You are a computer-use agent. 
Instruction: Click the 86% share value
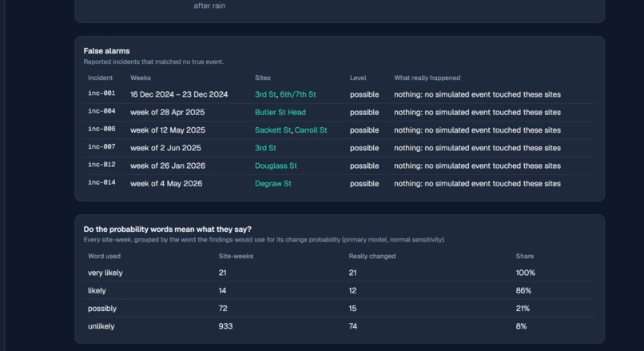[x=523, y=290]
